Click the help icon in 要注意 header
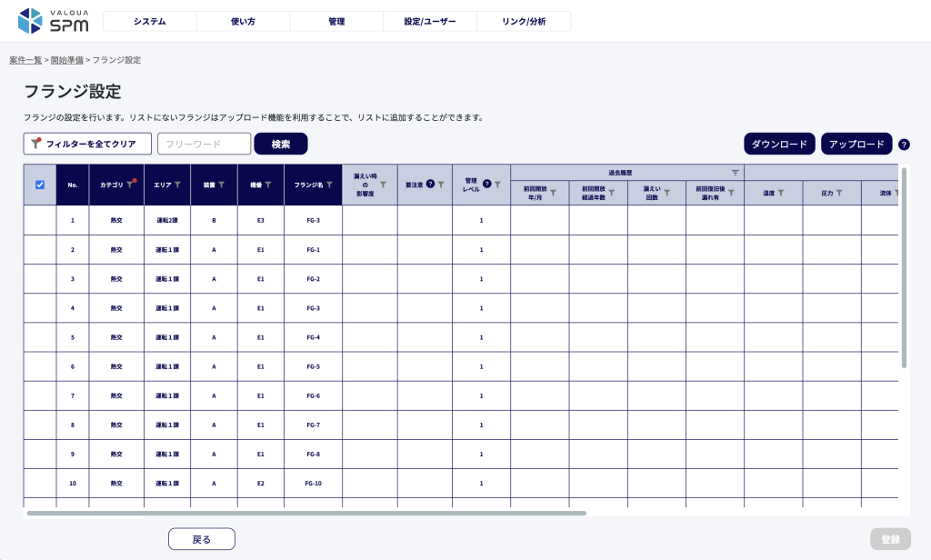Image resolution: width=931 pixels, height=560 pixels. pyautogui.click(x=430, y=185)
